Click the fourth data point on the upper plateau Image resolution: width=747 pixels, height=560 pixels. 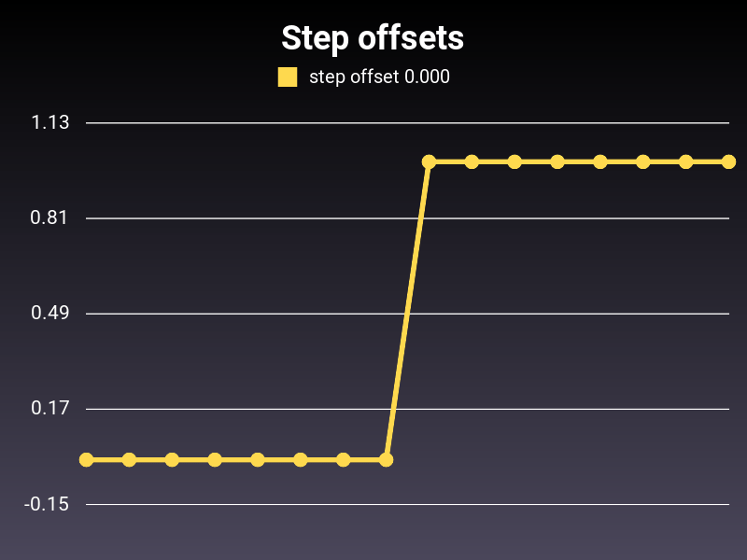click(x=557, y=161)
